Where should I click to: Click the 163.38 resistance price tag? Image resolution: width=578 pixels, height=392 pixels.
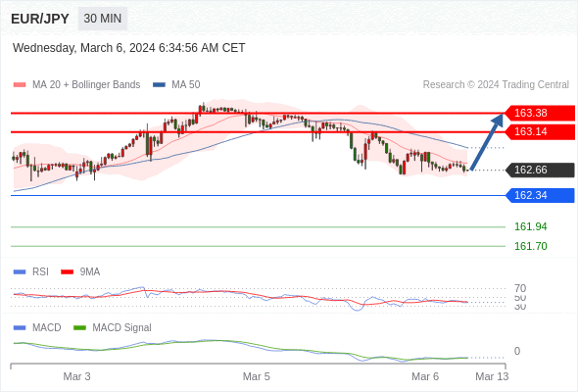click(539, 113)
